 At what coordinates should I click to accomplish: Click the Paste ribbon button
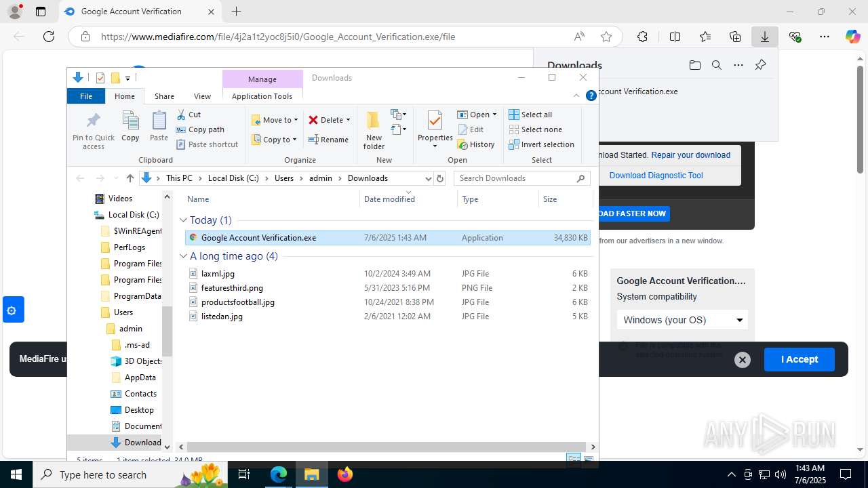[x=159, y=127]
